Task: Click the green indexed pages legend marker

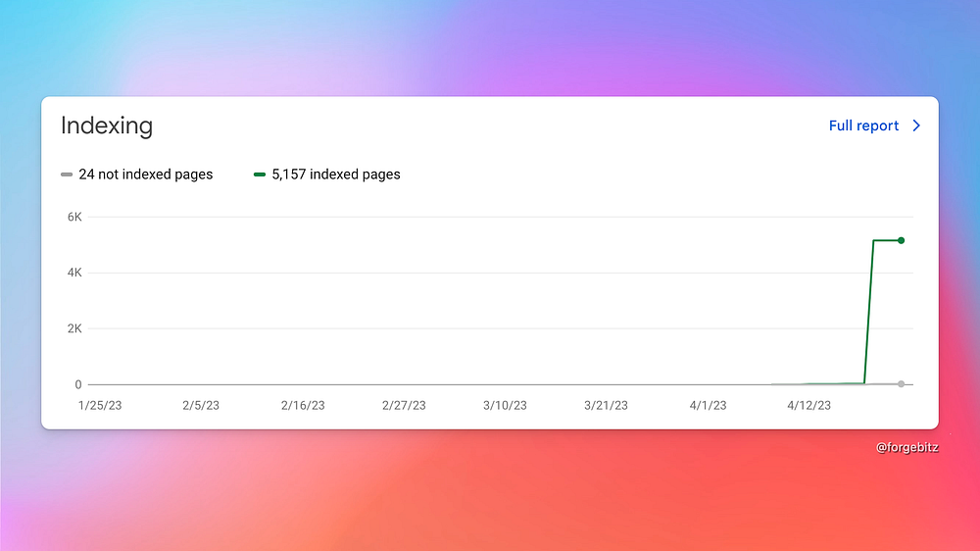Action: point(260,175)
